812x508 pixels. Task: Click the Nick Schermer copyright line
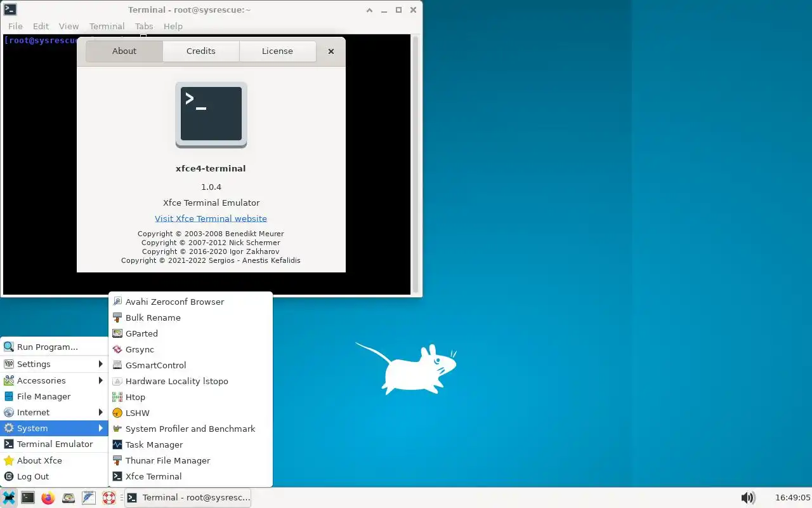(211, 243)
